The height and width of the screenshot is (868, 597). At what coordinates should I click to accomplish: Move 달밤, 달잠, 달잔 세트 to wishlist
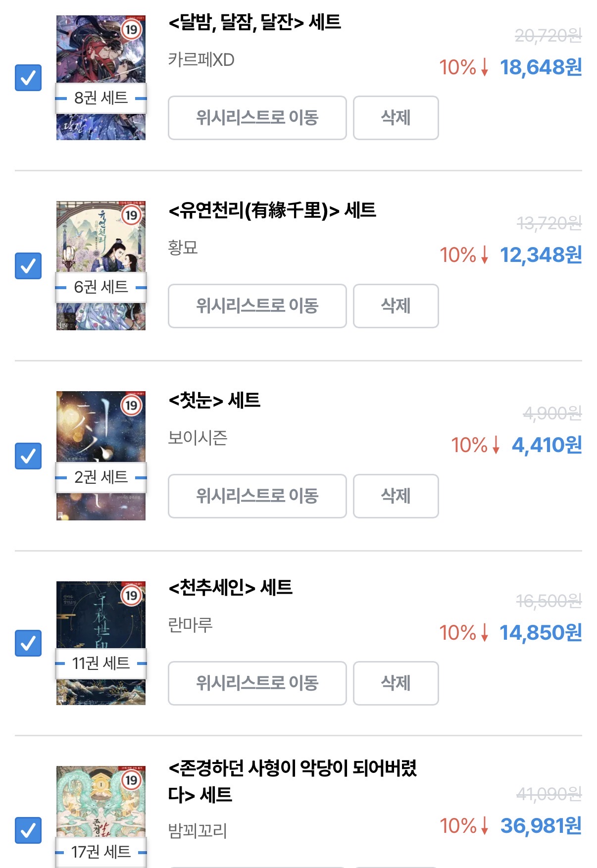tap(257, 118)
